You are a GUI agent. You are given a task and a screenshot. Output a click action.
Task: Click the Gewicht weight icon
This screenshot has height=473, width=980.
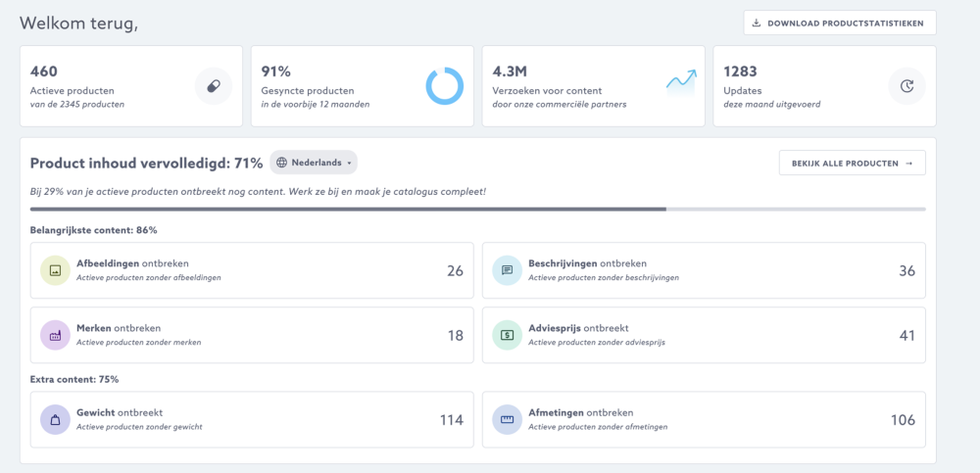click(x=55, y=419)
